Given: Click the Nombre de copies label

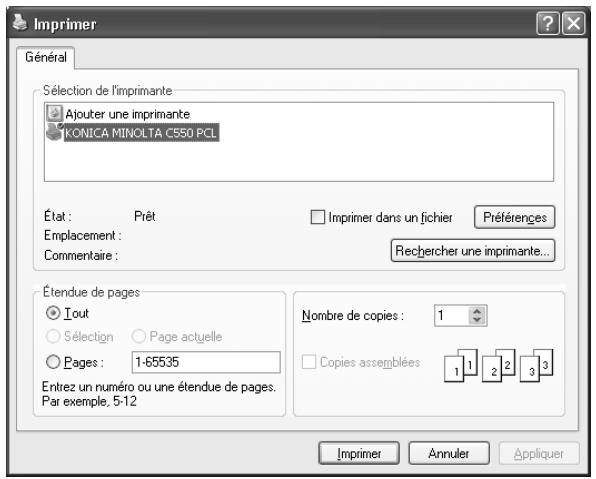Looking at the screenshot, I should 353,316.
